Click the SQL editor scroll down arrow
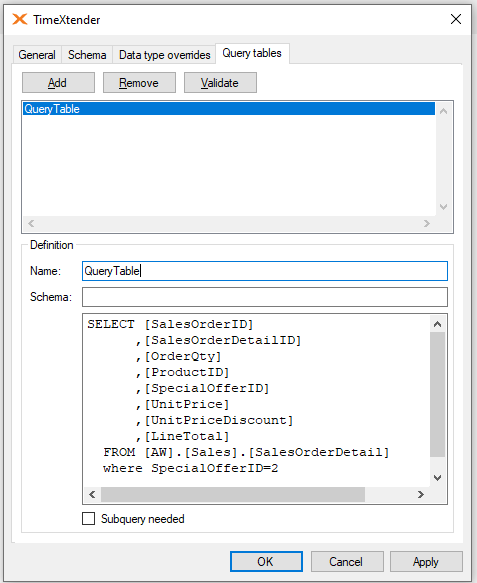The height and width of the screenshot is (583, 477). tap(438, 478)
